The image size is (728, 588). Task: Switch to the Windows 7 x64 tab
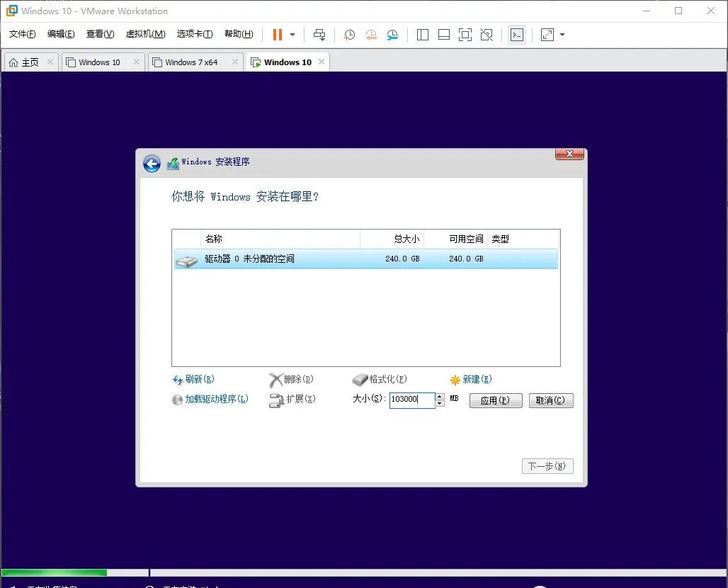[x=190, y=62]
